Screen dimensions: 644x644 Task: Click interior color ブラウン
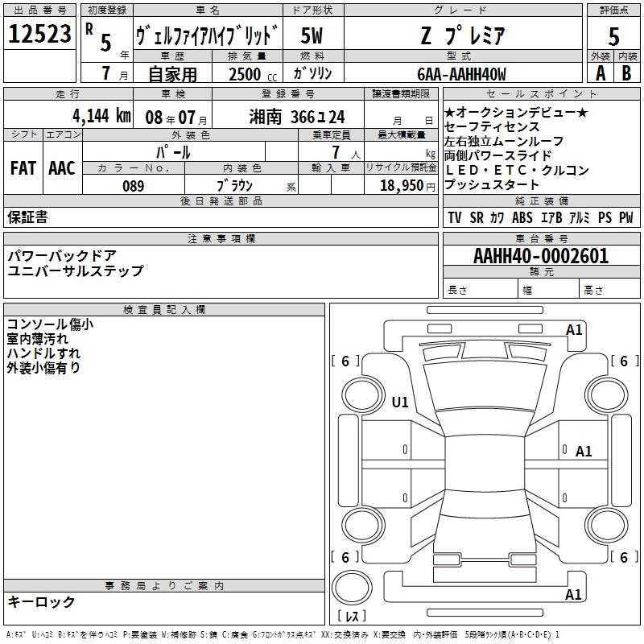[234, 186]
